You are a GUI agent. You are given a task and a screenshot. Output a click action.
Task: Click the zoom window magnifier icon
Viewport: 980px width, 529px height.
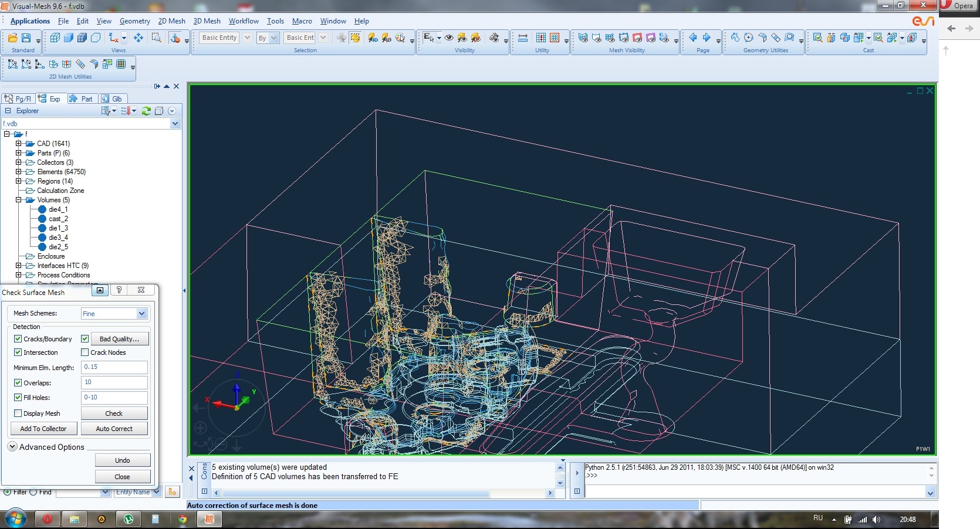point(157,38)
